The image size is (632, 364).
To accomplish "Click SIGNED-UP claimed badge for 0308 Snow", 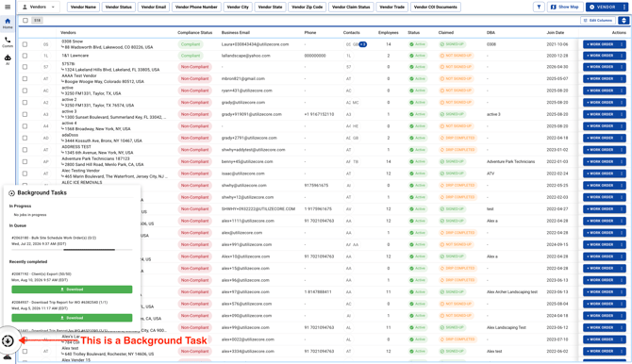I will (x=452, y=44).
